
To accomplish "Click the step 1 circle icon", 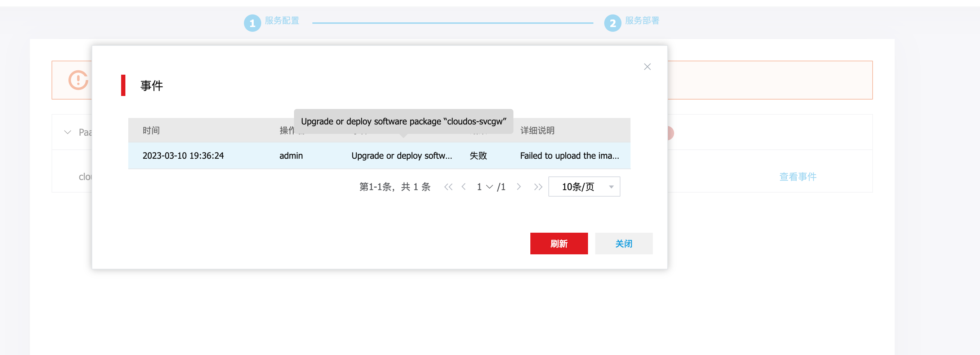I will coord(252,23).
